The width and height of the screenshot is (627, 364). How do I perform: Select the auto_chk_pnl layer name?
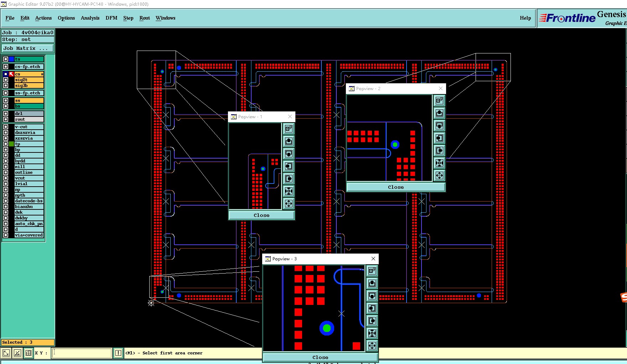(29, 224)
